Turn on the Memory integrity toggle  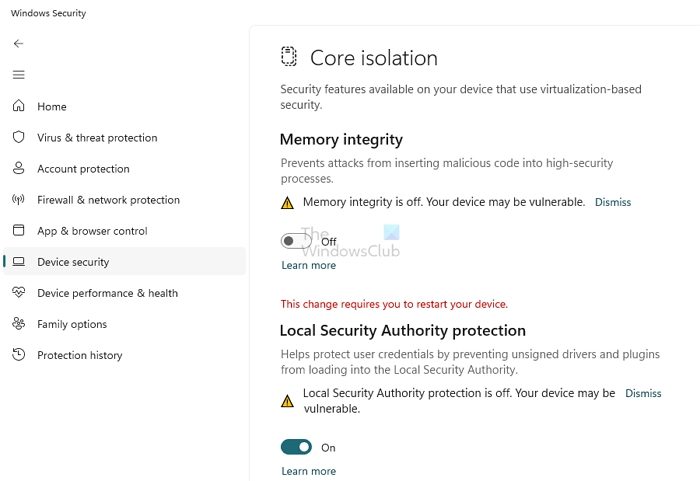point(296,241)
